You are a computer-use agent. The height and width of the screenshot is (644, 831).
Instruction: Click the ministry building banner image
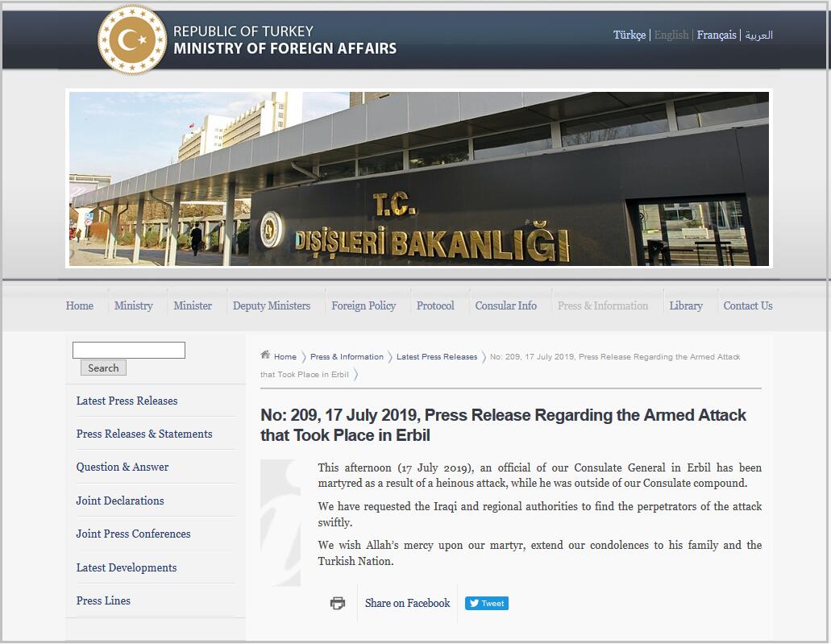(x=418, y=179)
